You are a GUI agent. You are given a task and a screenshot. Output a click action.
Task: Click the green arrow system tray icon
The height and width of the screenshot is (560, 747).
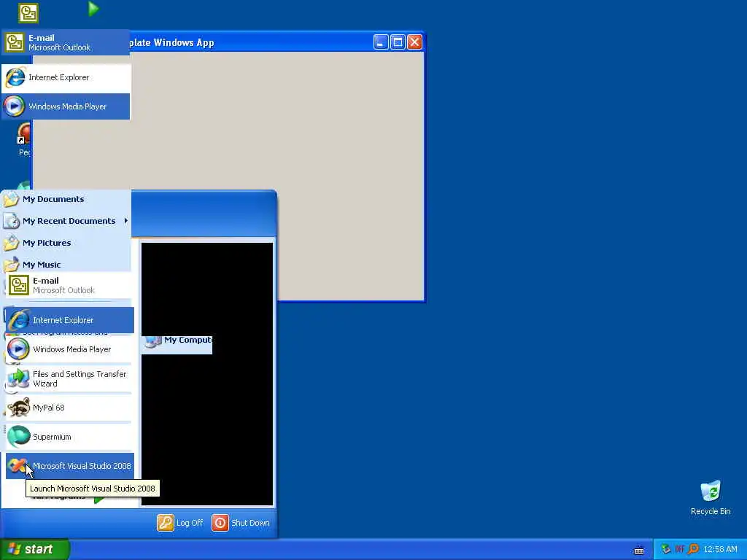[665, 549]
